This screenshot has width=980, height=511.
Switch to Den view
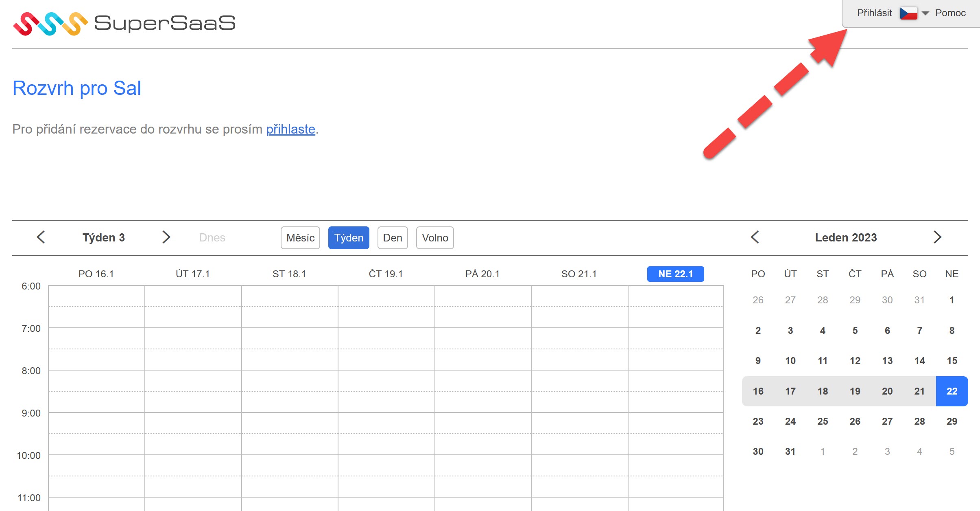(393, 238)
